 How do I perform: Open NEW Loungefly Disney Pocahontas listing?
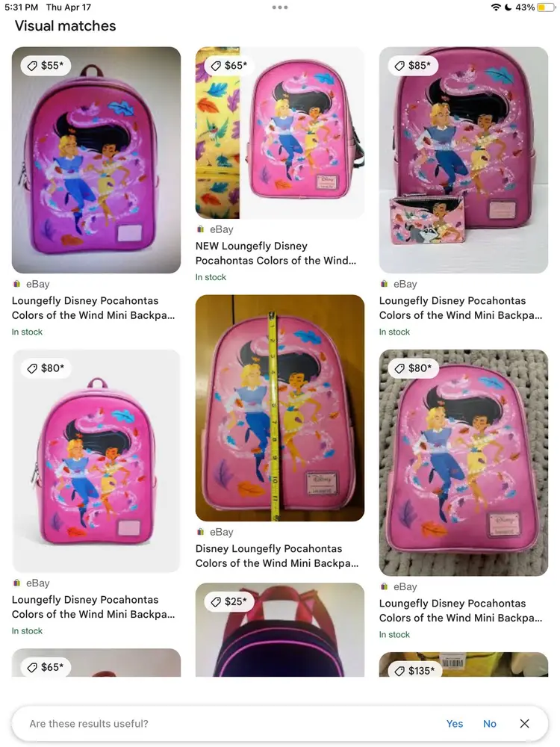(x=276, y=253)
